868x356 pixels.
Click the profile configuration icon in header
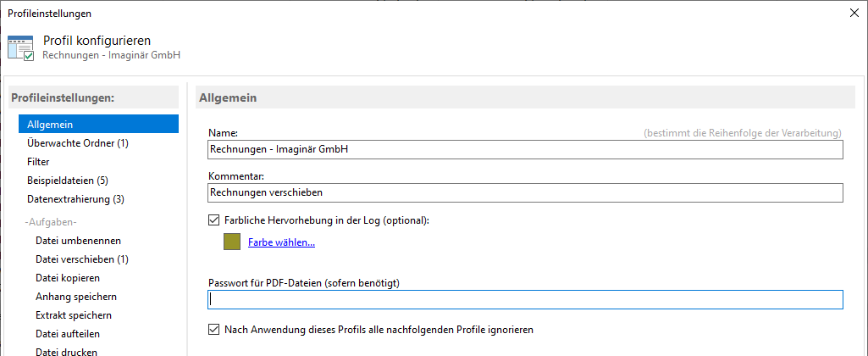click(x=21, y=48)
